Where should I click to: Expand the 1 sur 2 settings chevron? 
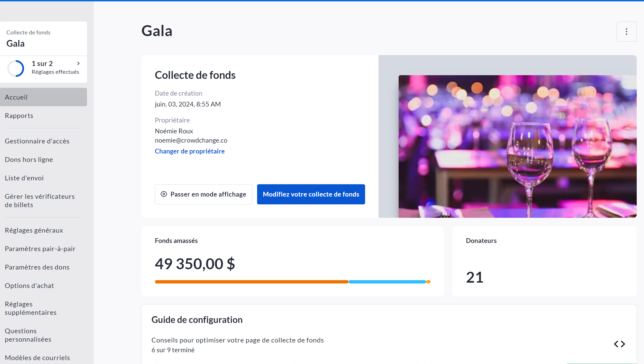[78, 63]
